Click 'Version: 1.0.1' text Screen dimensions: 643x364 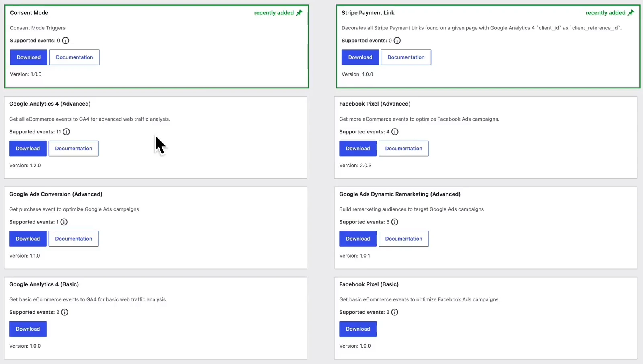click(354, 256)
